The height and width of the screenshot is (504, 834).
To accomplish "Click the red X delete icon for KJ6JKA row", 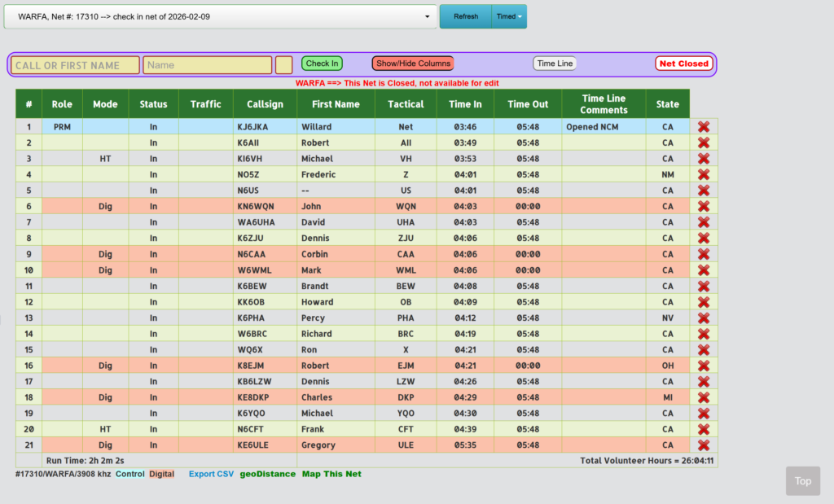I will point(704,127).
